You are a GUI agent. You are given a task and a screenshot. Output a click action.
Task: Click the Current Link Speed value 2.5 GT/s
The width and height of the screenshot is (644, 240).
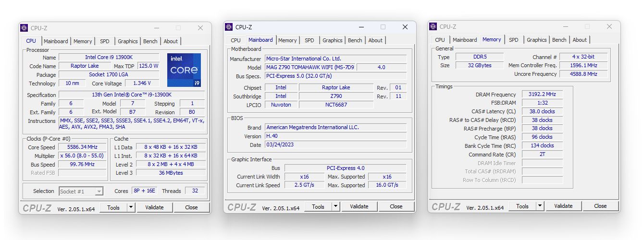[304, 185]
